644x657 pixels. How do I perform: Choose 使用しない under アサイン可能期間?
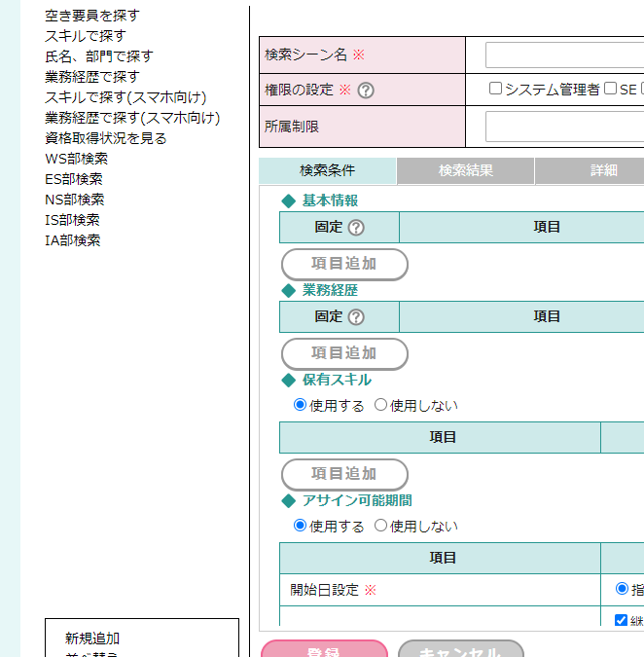click(381, 526)
